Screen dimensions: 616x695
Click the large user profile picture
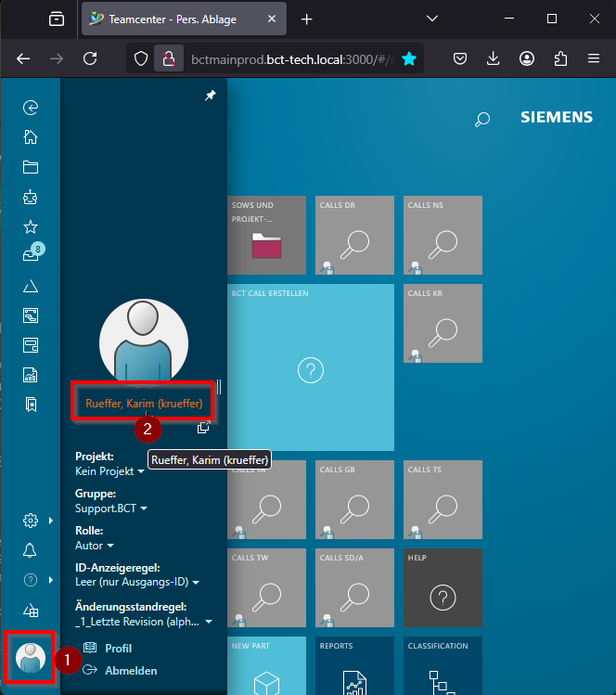click(144, 342)
